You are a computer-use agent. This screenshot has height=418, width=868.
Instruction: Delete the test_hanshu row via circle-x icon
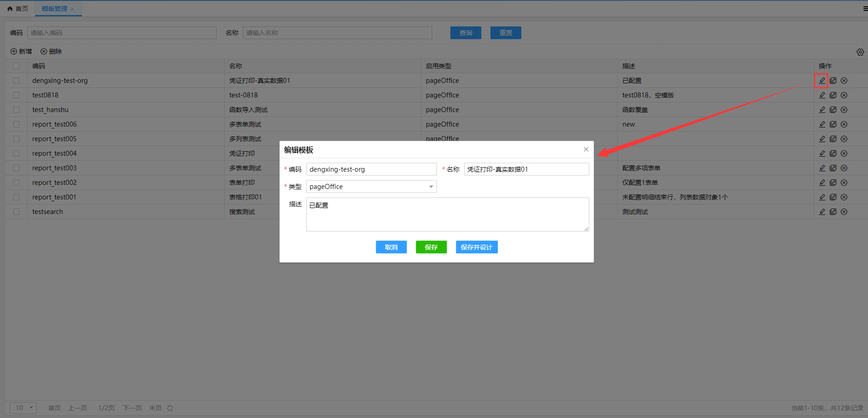tap(844, 110)
